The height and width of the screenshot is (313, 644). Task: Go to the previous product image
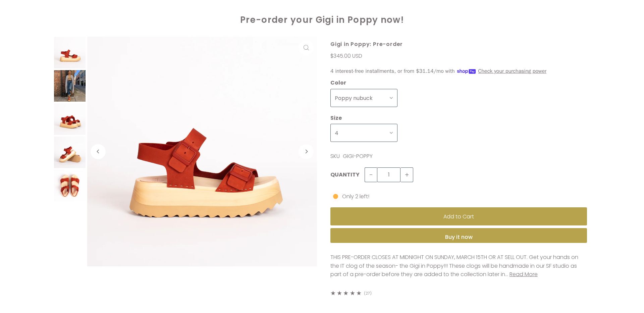tap(98, 151)
